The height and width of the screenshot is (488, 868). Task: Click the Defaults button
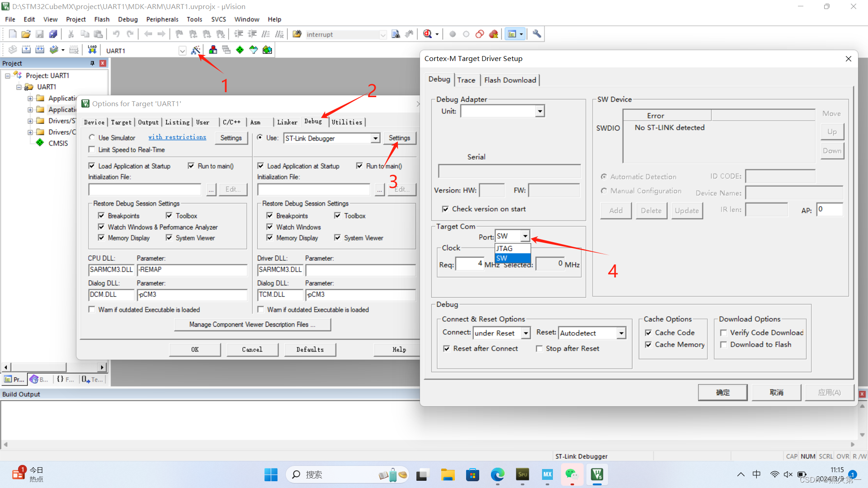[310, 349]
